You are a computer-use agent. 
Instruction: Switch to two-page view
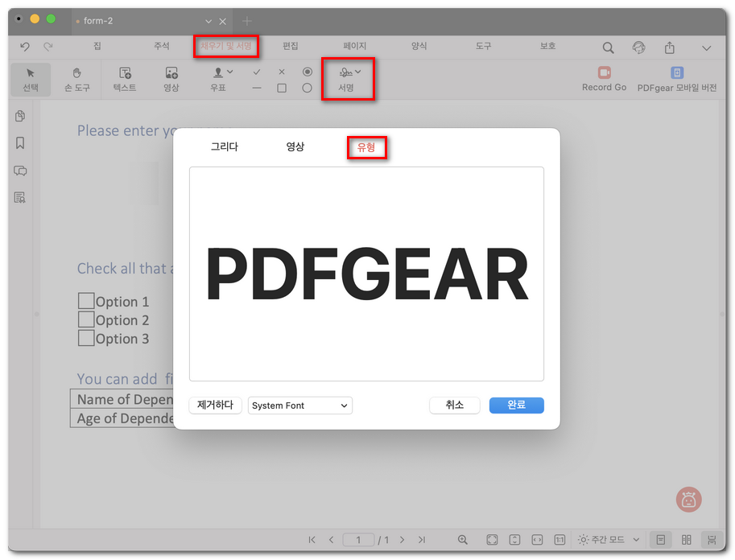pos(686,540)
